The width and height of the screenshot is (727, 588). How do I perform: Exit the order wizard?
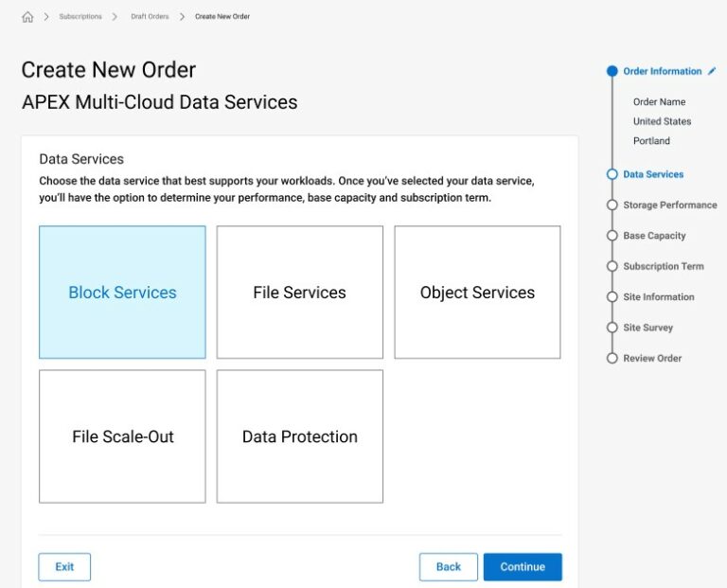[x=64, y=566]
